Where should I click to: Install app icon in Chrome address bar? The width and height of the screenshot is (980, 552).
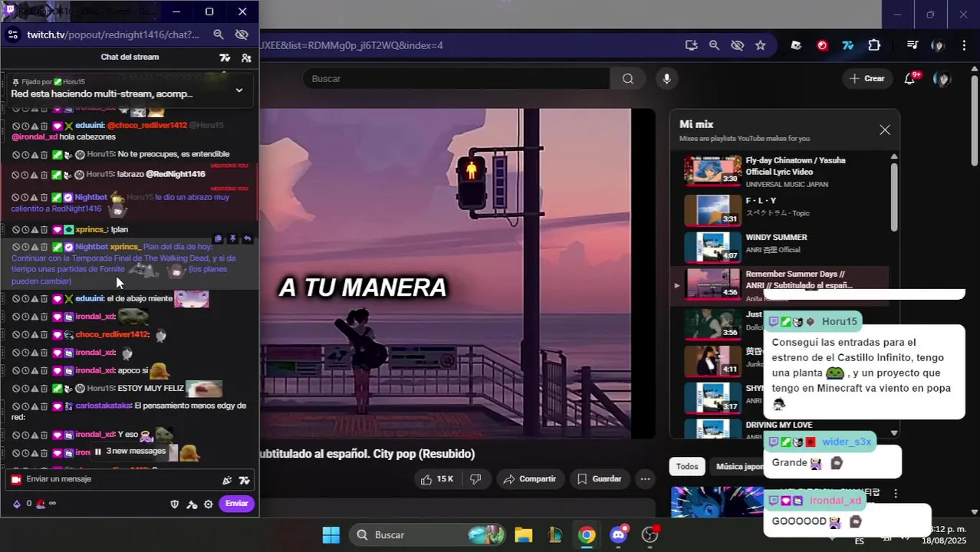(692, 45)
